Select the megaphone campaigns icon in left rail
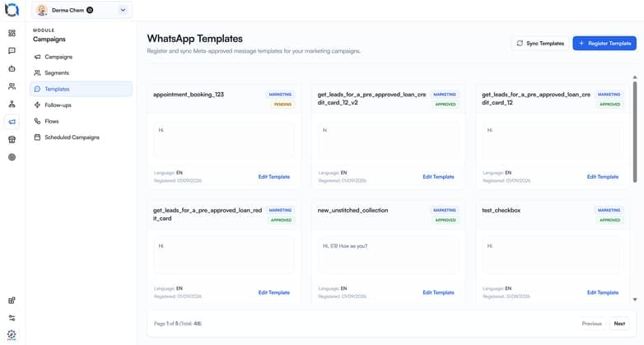This screenshot has height=345, width=644. point(12,122)
